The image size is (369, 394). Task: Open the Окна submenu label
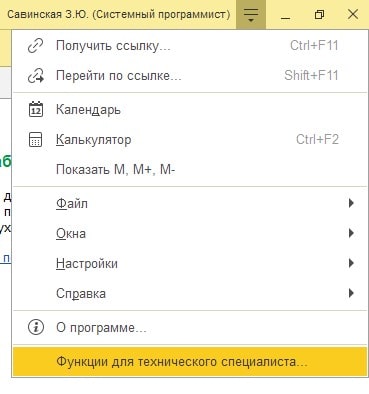click(x=71, y=233)
